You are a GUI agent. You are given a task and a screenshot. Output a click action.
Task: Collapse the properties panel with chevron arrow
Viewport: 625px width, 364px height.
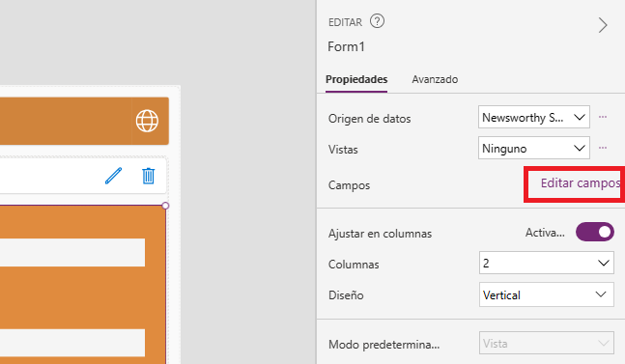[x=603, y=25]
